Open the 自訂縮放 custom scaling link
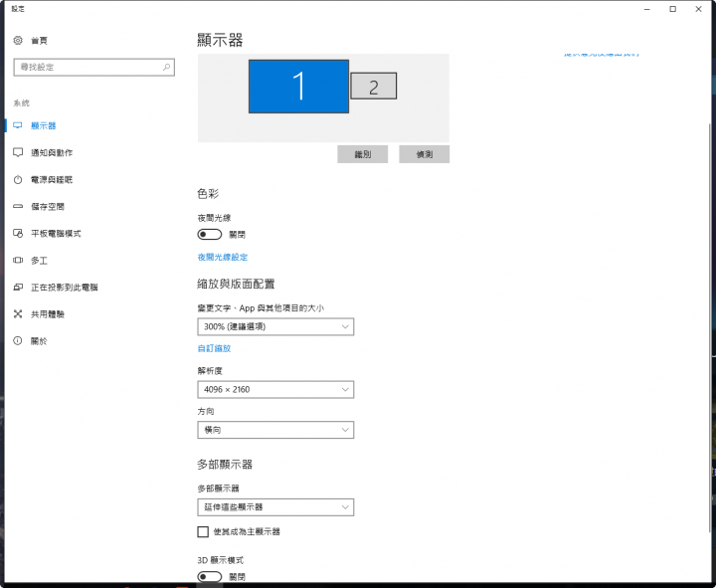Viewport: 716px width, 588px height. pyautogui.click(x=214, y=348)
